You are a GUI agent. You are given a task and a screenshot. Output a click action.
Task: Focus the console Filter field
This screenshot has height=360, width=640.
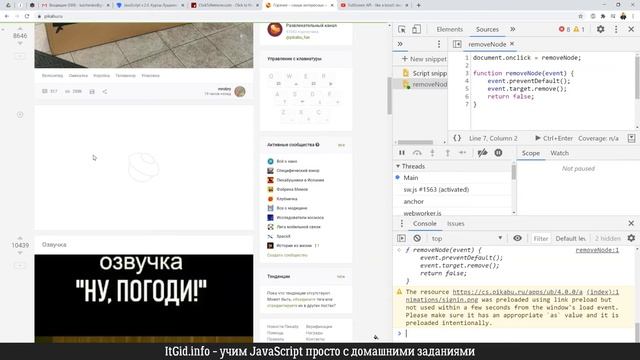point(540,238)
